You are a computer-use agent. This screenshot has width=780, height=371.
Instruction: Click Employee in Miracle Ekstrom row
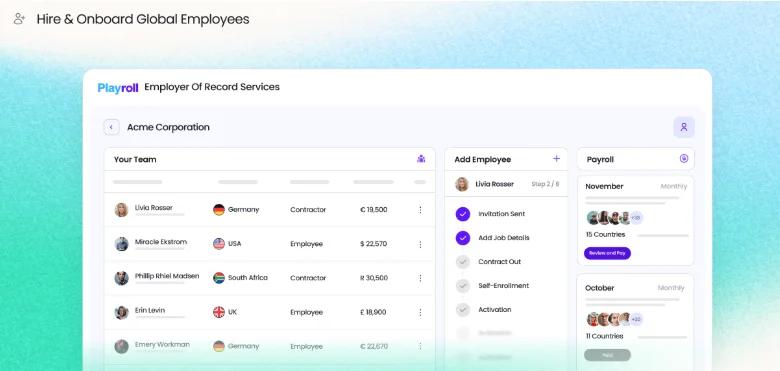point(306,244)
